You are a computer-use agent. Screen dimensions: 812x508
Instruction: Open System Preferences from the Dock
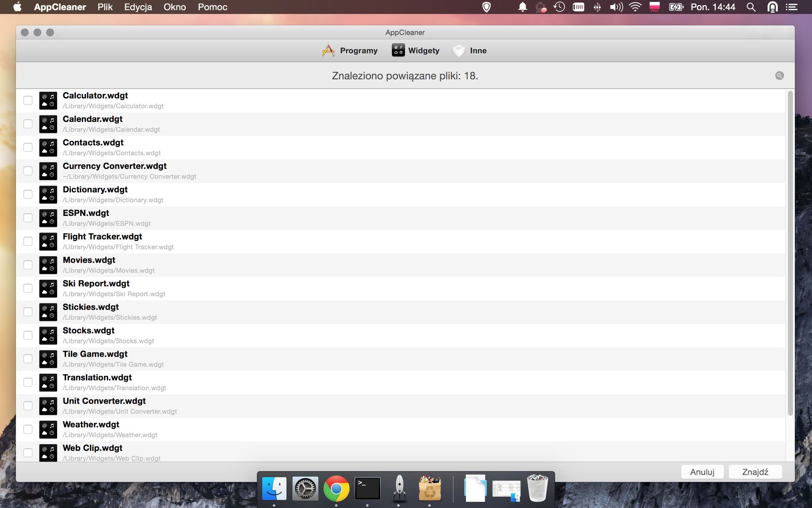[x=305, y=488]
